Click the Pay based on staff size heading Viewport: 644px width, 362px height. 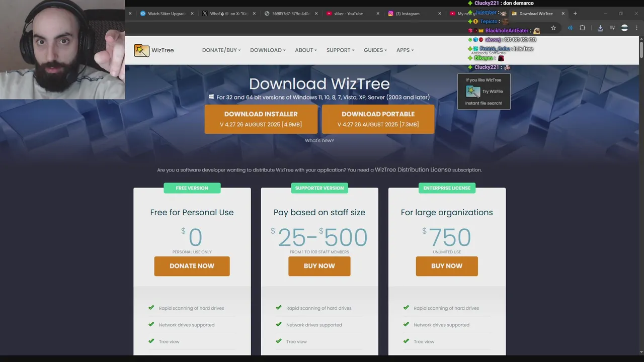(x=319, y=212)
